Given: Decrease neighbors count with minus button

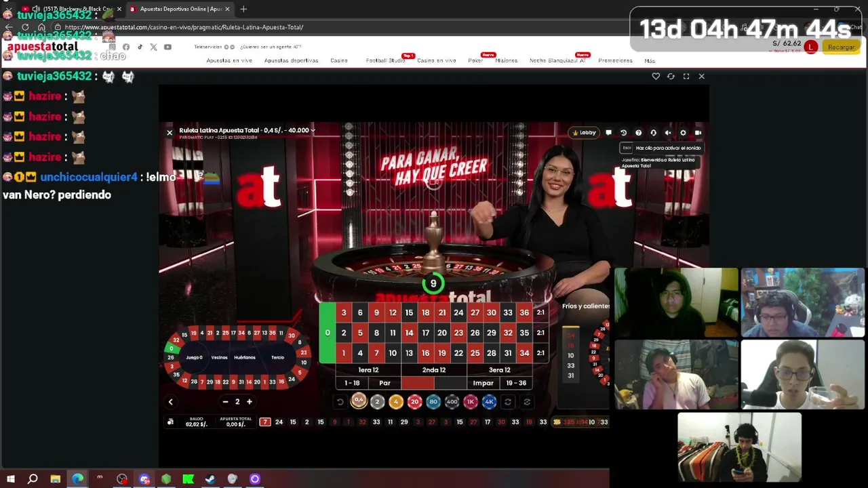Looking at the screenshot, I should pos(225,402).
